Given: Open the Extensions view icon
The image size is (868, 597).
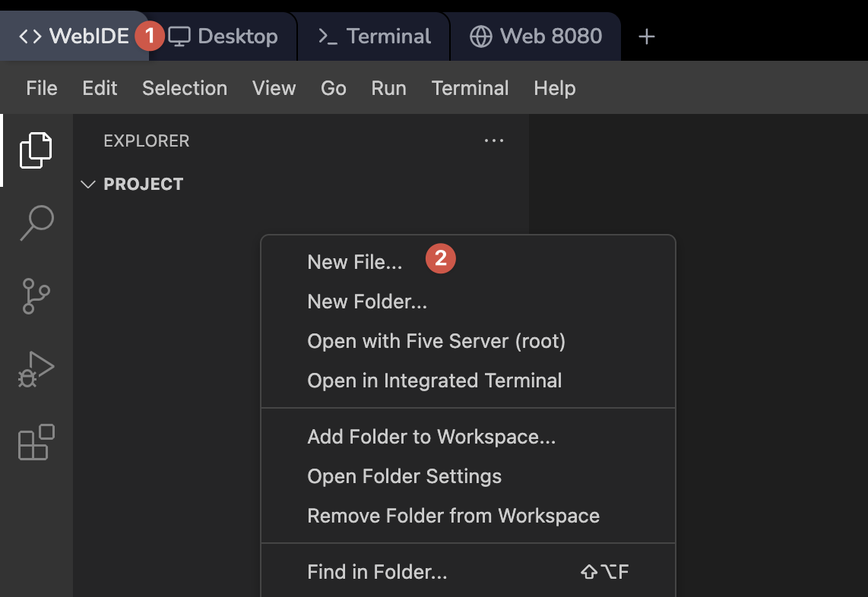Looking at the screenshot, I should click(36, 442).
